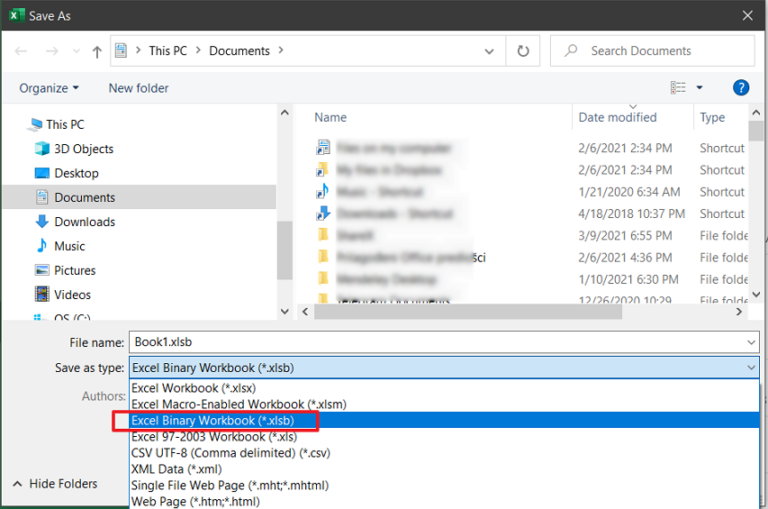Create a New folder

pos(139,88)
